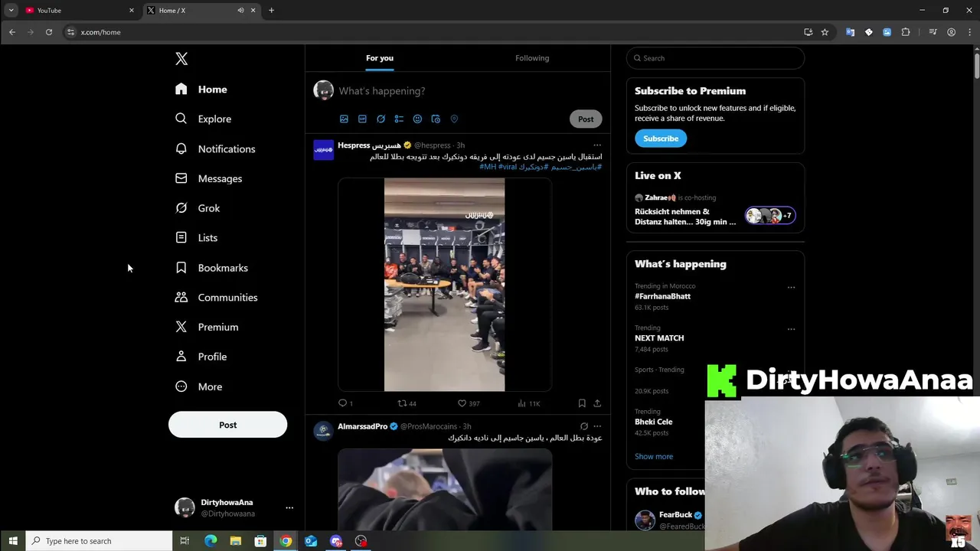This screenshot has height=551, width=980.
Task: Play the Hespress locker room video
Action: click(x=444, y=285)
